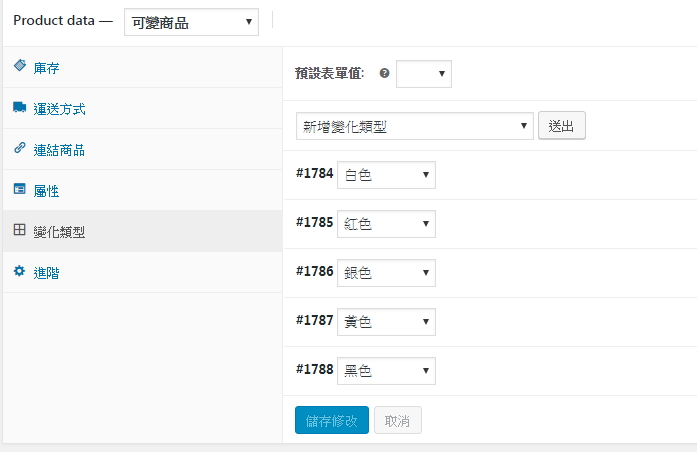
Task: Click the 連結商品 link chain icon
Action: click(20, 148)
